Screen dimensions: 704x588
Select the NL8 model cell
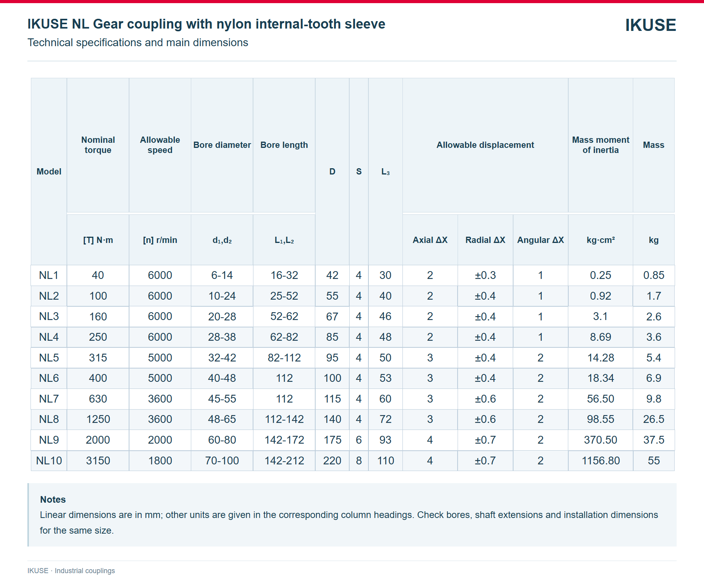pyautogui.click(x=49, y=419)
